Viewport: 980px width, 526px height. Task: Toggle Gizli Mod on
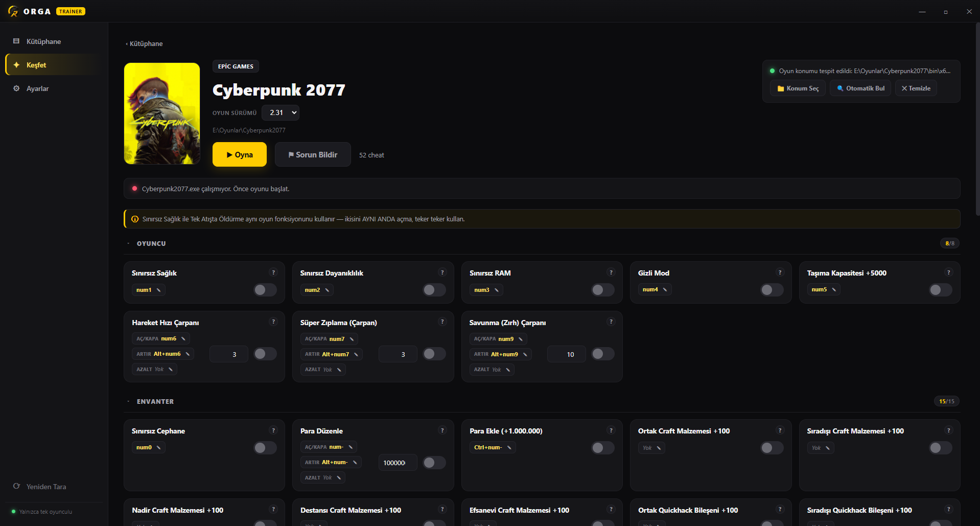(772, 290)
